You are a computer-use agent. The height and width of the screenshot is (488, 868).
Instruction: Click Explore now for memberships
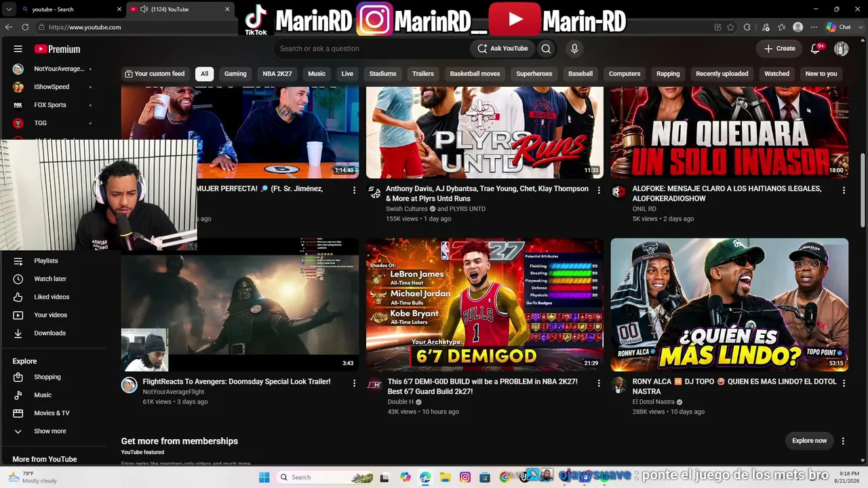pyautogui.click(x=810, y=441)
